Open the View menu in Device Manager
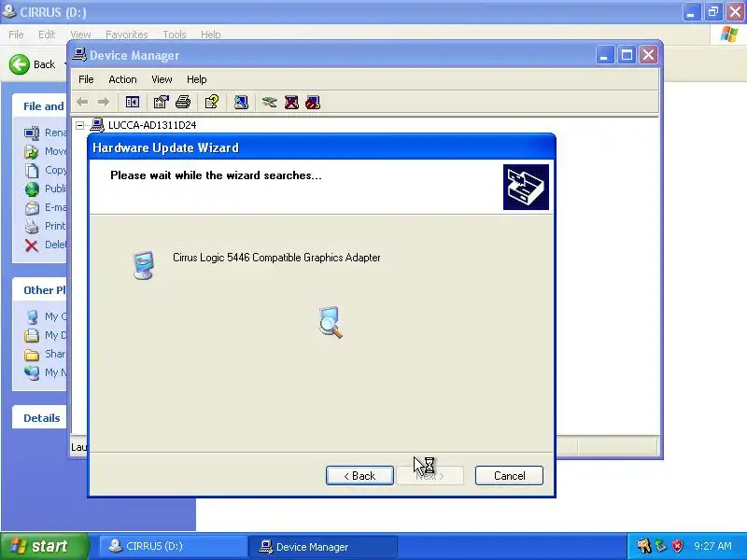747x560 pixels. 162,79
